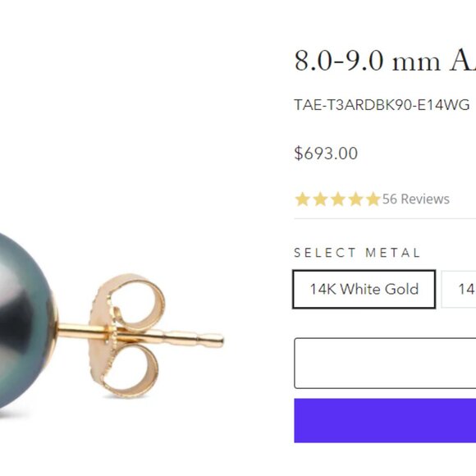Click the SELECT METAL heading
The image size is (476, 476).
pyautogui.click(x=357, y=253)
